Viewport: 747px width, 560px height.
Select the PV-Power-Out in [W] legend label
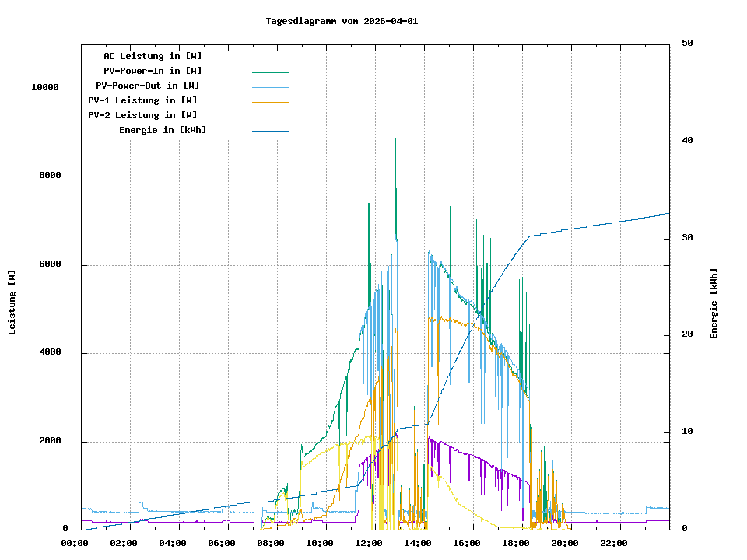[x=147, y=86]
